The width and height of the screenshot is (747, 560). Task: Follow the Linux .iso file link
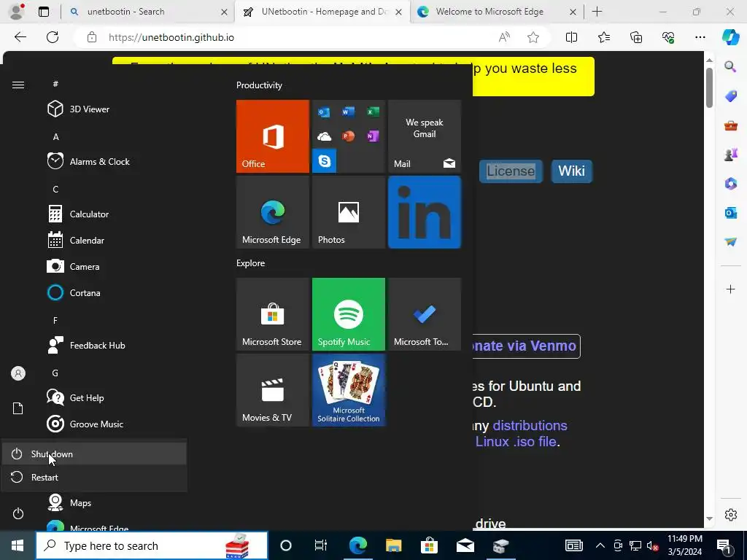coord(516,441)
